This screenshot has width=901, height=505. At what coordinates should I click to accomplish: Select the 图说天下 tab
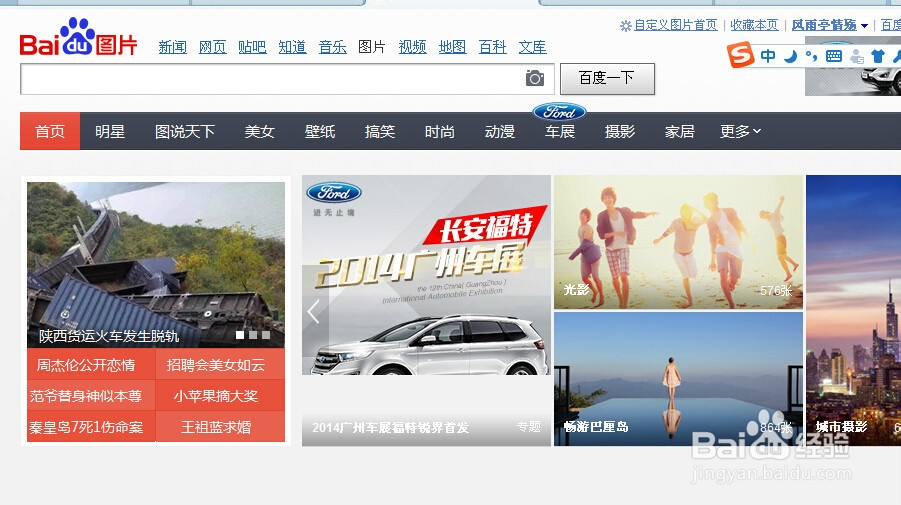coord(185,131)
